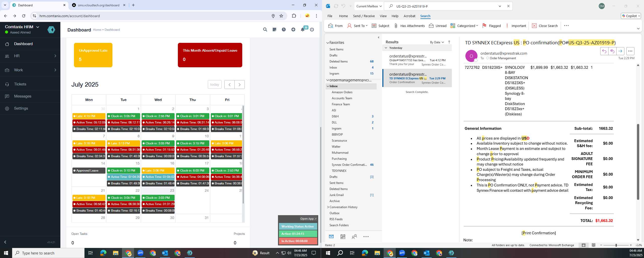Open the sticky notes icon in HRM header
Viewport: 644px width, 258px height.
274,29
